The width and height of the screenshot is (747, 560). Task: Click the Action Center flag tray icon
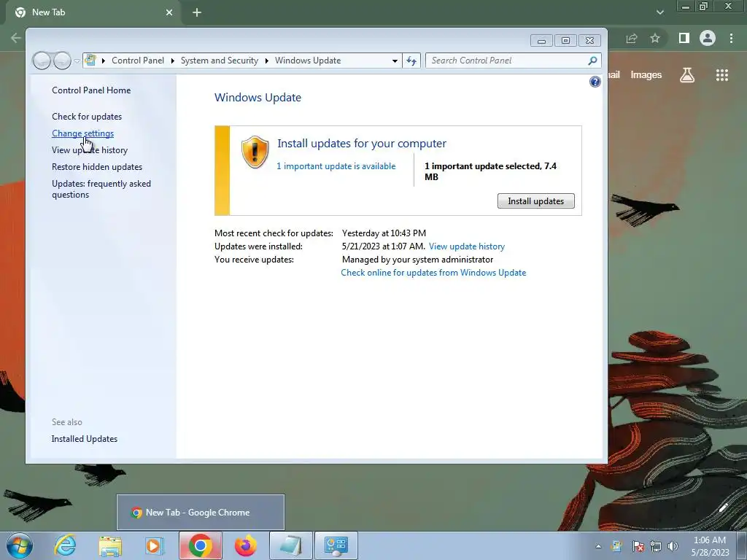pyautogui.click(x=638, y=546)
